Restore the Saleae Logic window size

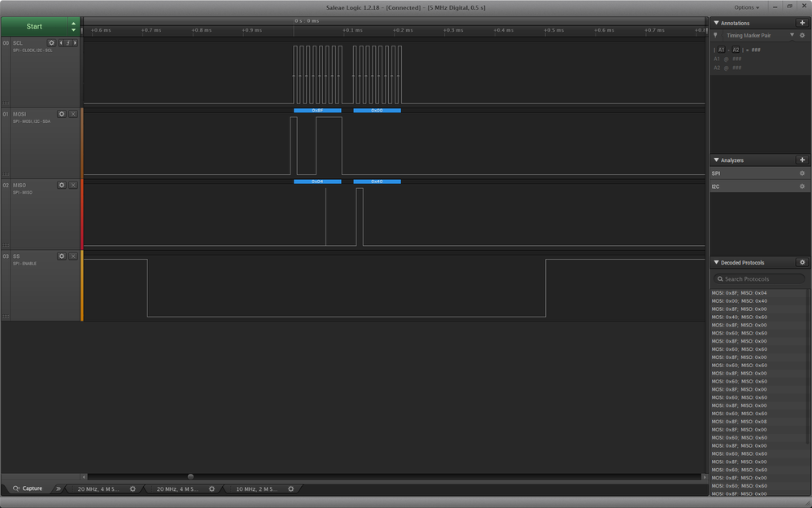click(x=790, y=7)
